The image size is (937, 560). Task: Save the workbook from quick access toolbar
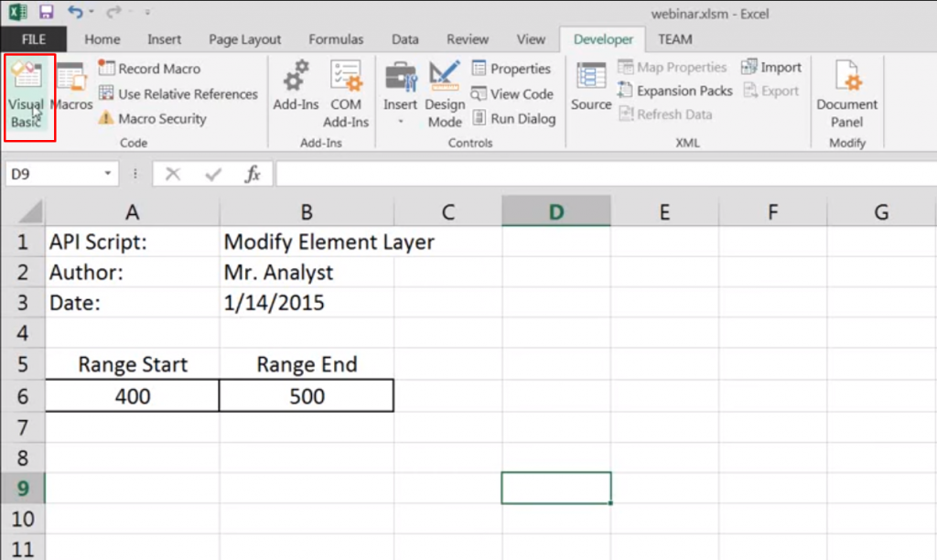(x=46, y=11)
